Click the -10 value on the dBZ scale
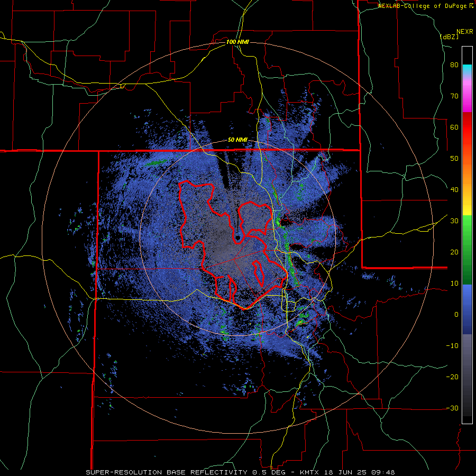The image size is (476, 476). pyautogui.click(x=452, y=346)
